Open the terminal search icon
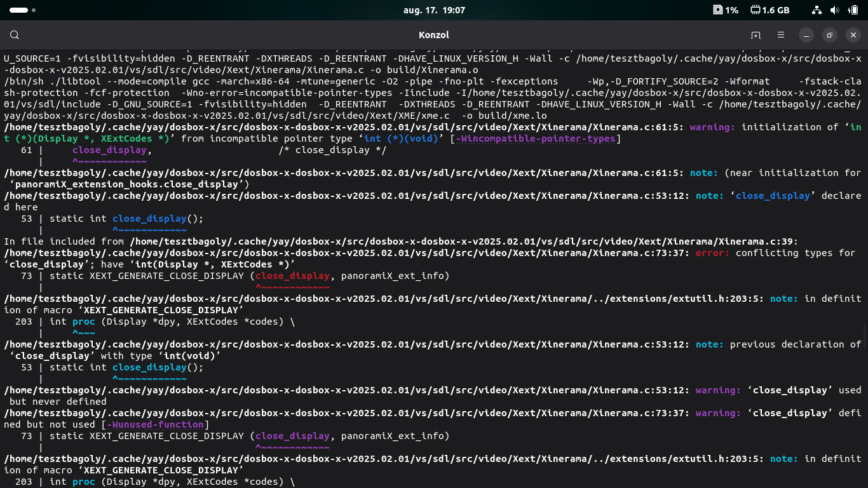 15,35
